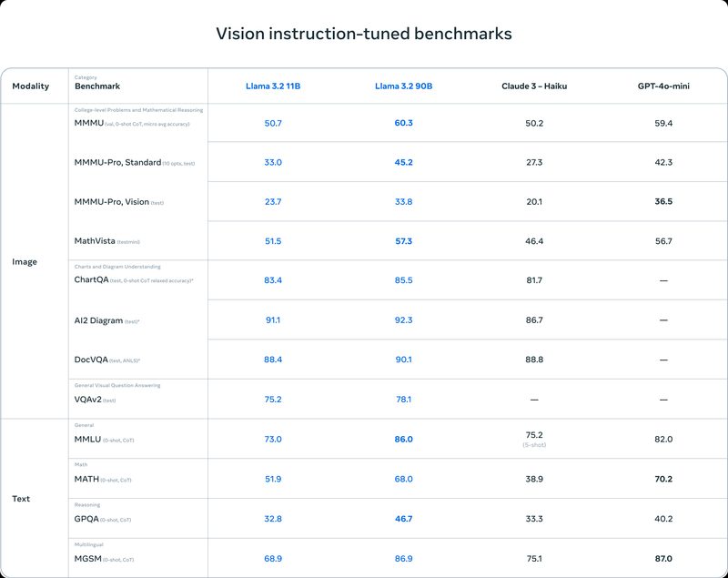Click the Claude 3 – Haiku column header
Viewport: 728px width, 578px height.
(x=533, y=86)
